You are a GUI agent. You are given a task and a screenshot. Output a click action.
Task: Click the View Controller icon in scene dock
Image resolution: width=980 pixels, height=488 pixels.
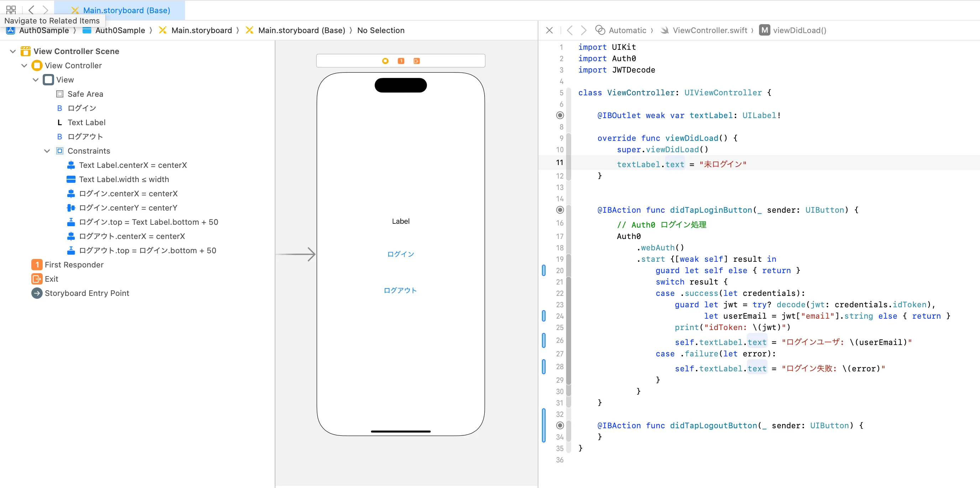pyautogui.click(x=385, y=61)
